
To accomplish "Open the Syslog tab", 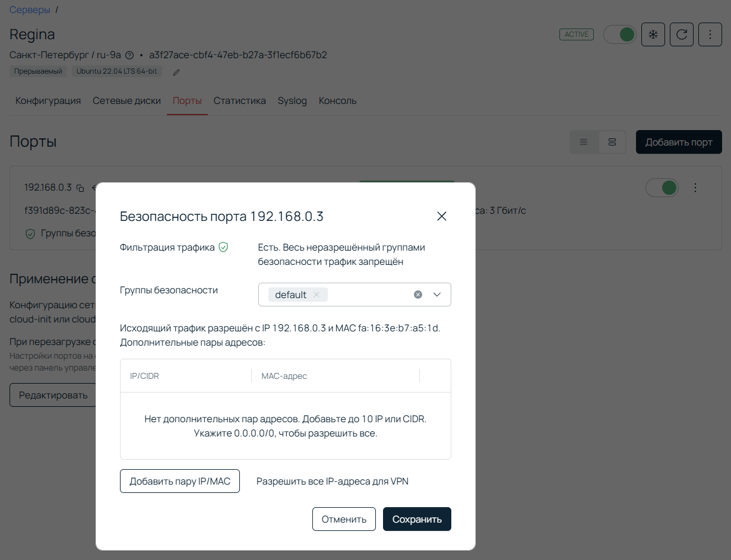I will click(292, 100).
